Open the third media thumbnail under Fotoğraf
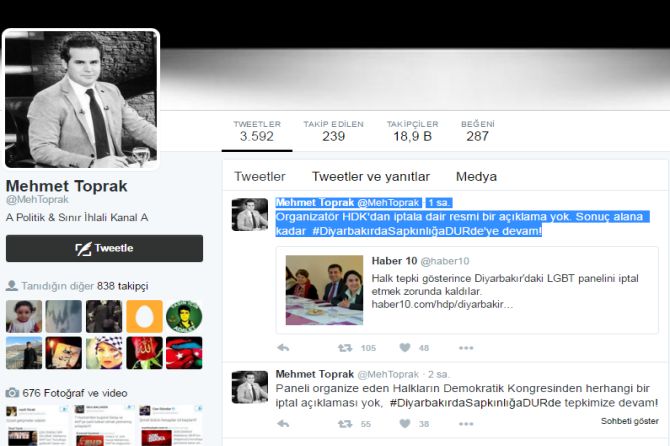 coord(171,425)
